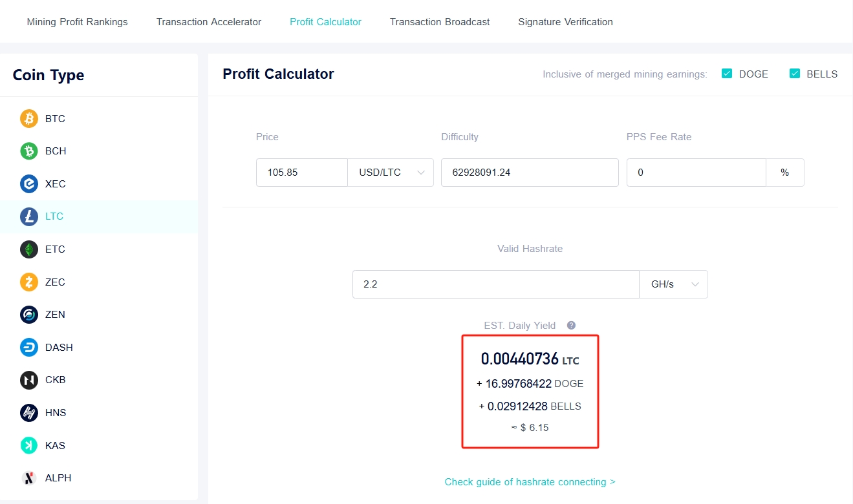Open the hashrate connecting guide link
The height and width of the screenshot is (504, 853).
tap(530, 481)
